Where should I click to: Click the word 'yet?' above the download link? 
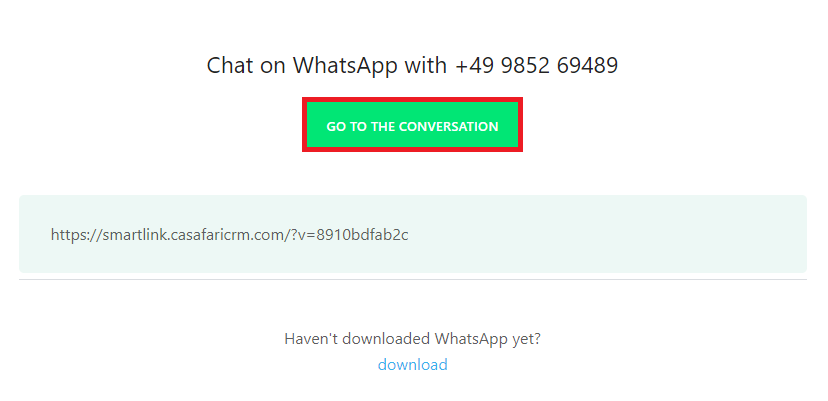click(526, 339)
